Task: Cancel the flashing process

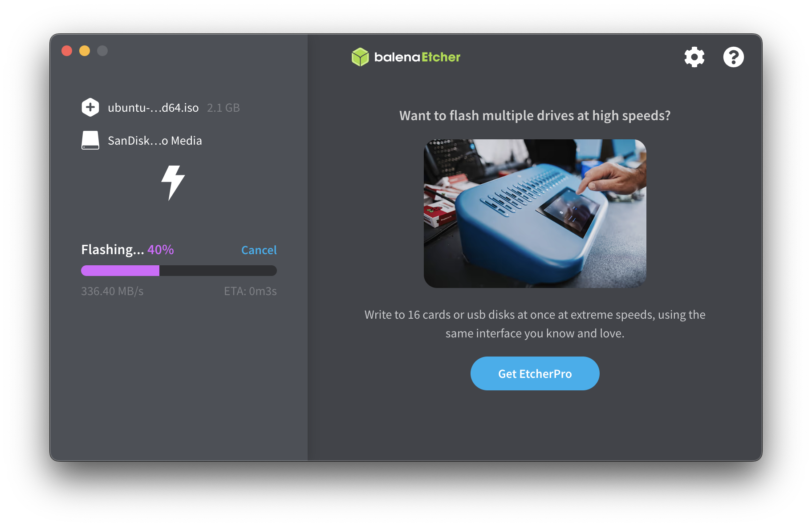Action: 259,250
